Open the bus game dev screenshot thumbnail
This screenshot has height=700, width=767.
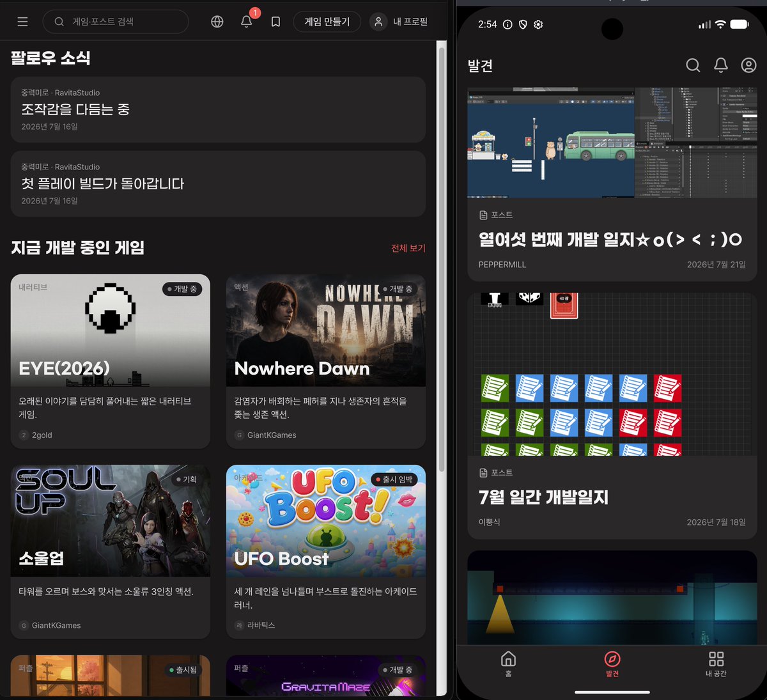click(x=612, y=143)
